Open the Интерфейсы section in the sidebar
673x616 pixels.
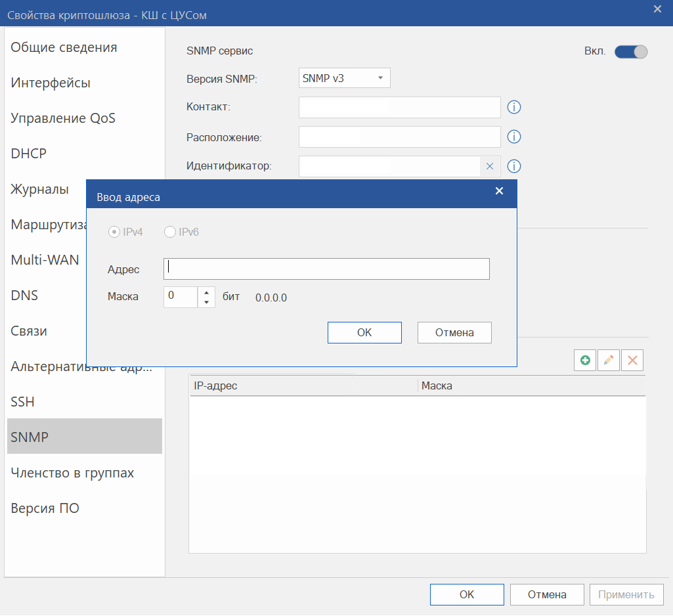(x=51, y=83)
